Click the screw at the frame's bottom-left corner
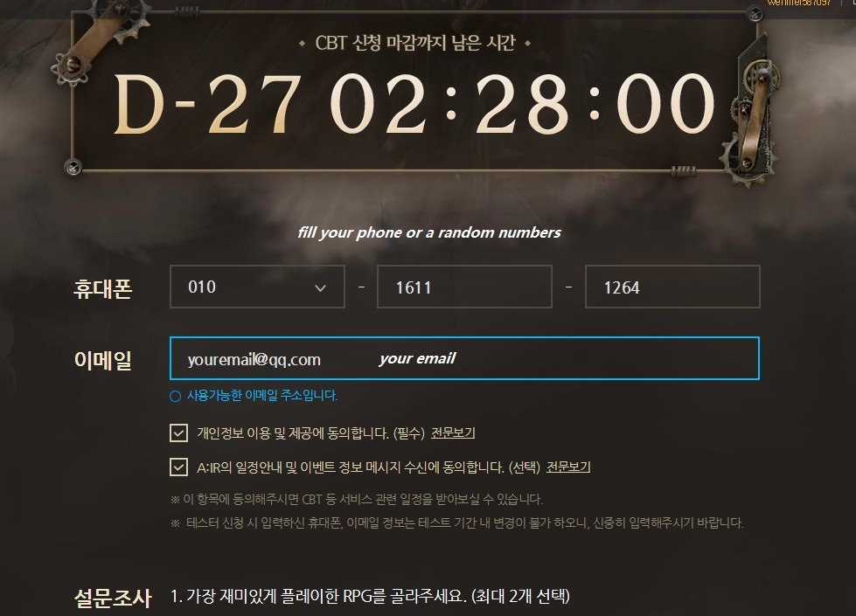856x616 pixels. click(x=73, y=166)
